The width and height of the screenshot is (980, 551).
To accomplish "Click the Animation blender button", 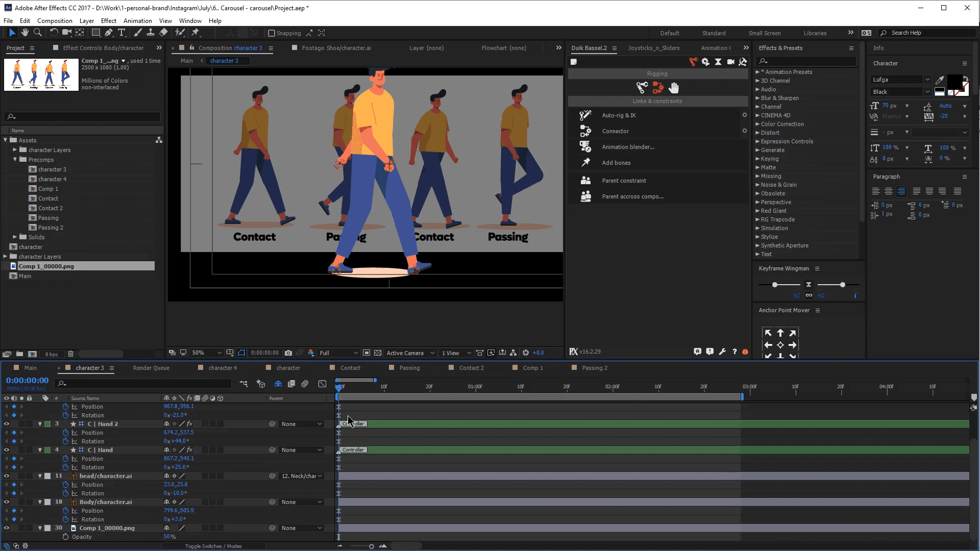I will pyautogui.click(x=628, y=147).
